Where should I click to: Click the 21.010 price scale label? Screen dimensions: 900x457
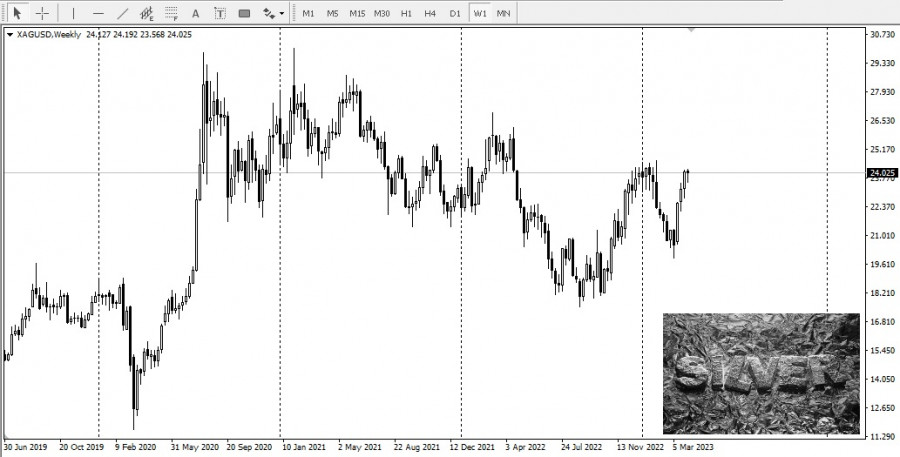pos(883,235)
